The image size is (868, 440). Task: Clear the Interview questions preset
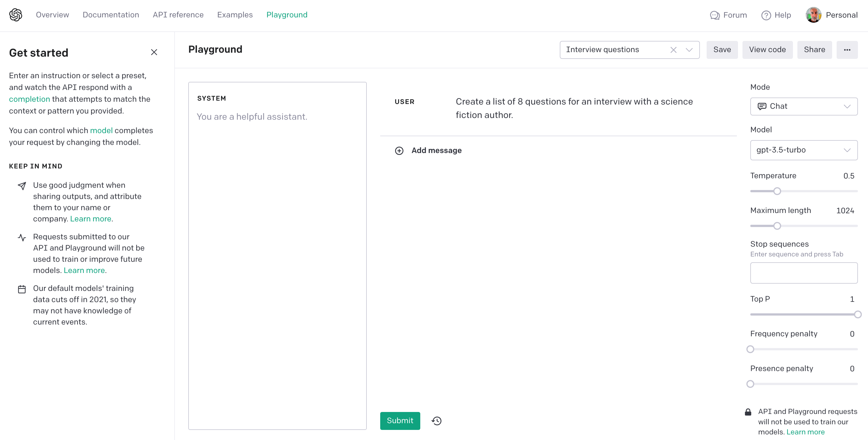pyautogui.click(x=673, y=50)
